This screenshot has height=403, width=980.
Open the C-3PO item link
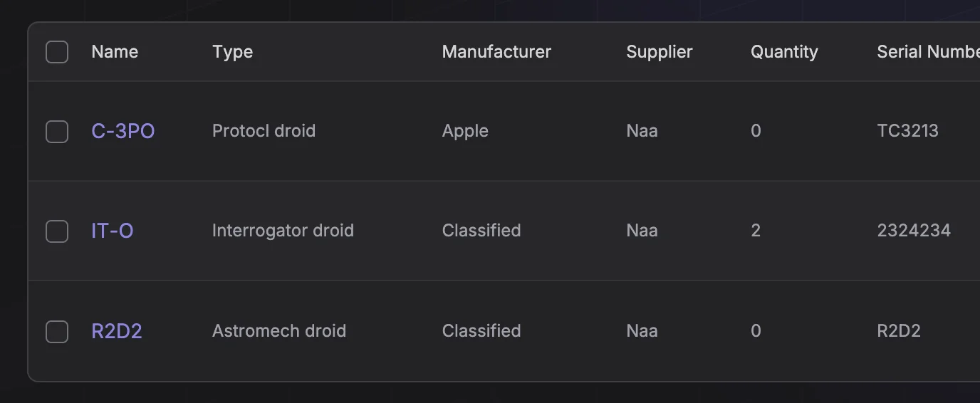tap(123, 132)
